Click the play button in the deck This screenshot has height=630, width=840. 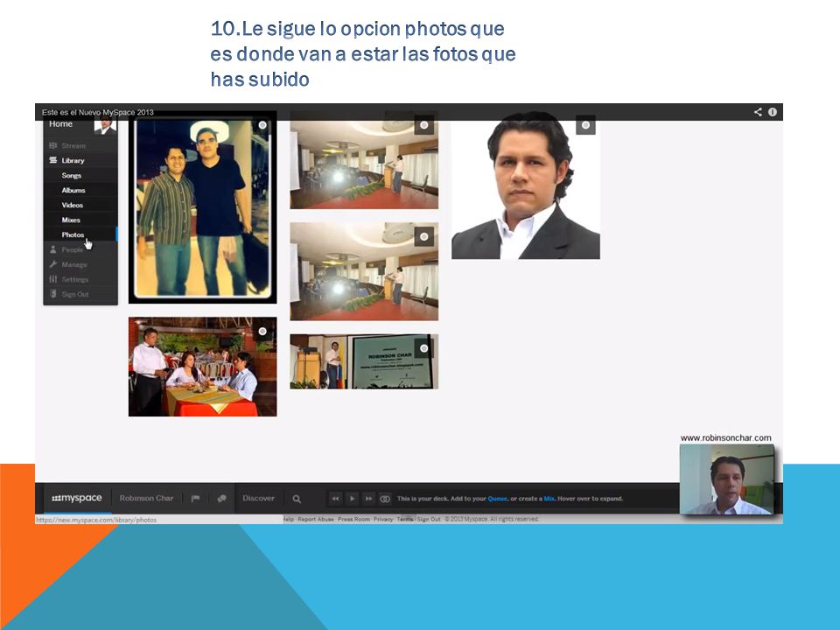click(352, 499)
